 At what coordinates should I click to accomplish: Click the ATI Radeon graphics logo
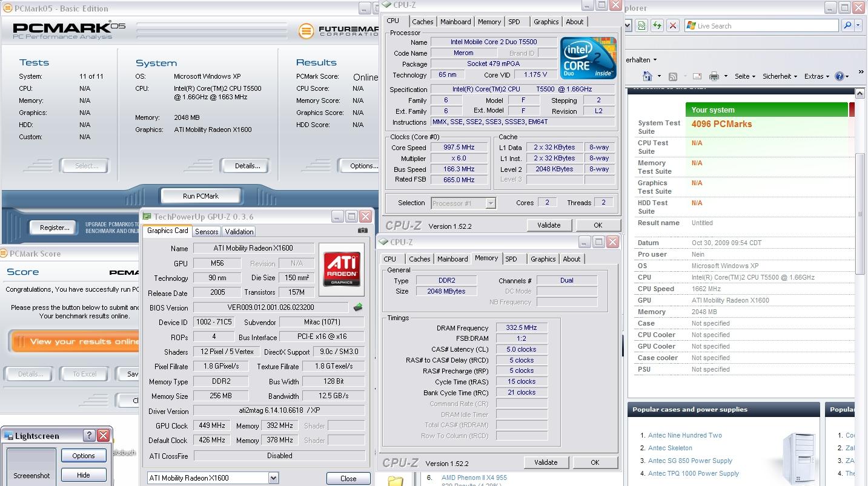[342, 269]
